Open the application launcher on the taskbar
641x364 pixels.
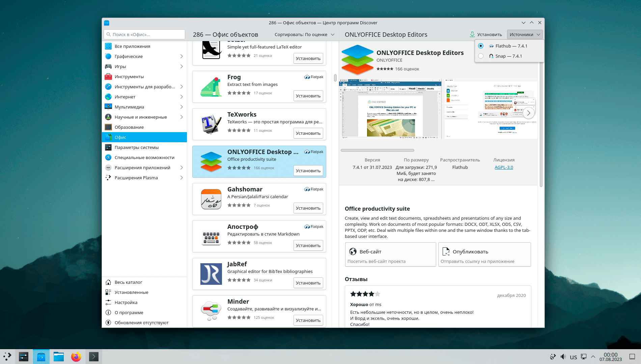click(x=7, y=357)
